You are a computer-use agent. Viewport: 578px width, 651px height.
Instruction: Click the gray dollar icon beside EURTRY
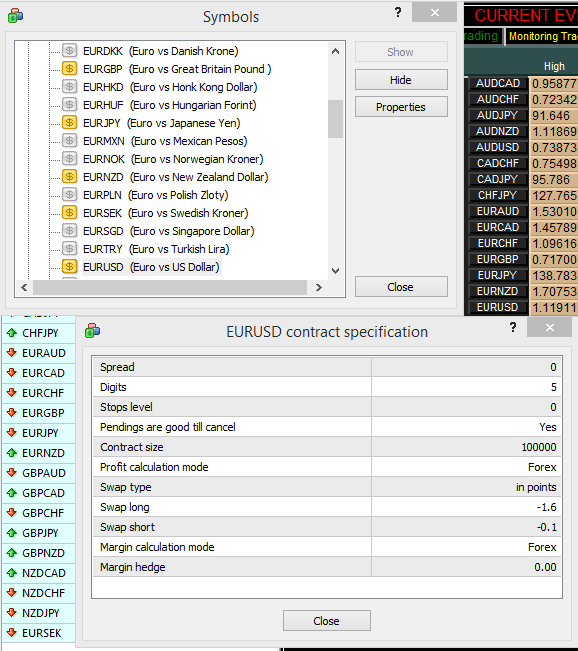click(x=69, y=249)
